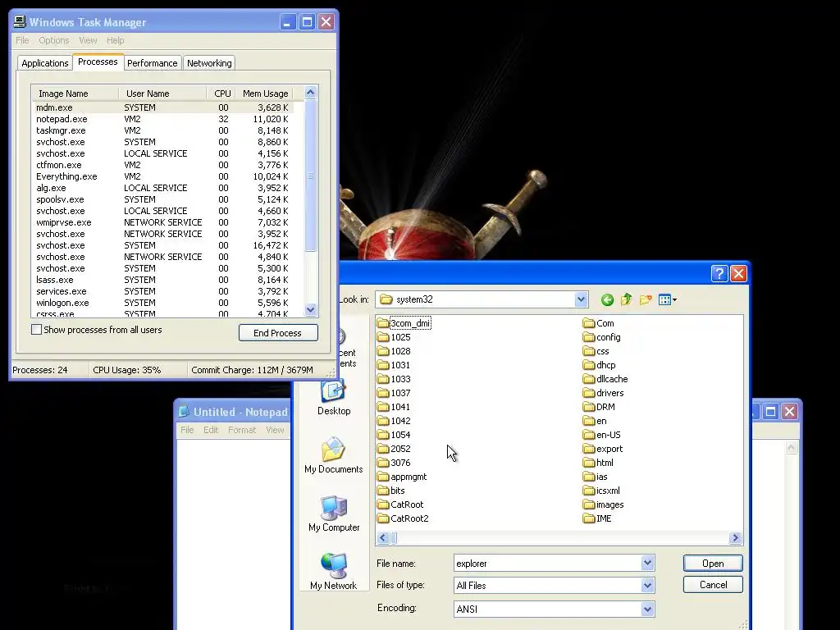Sort processes by User Name column
Screen dimensions: 840x630
coord(162,94)
